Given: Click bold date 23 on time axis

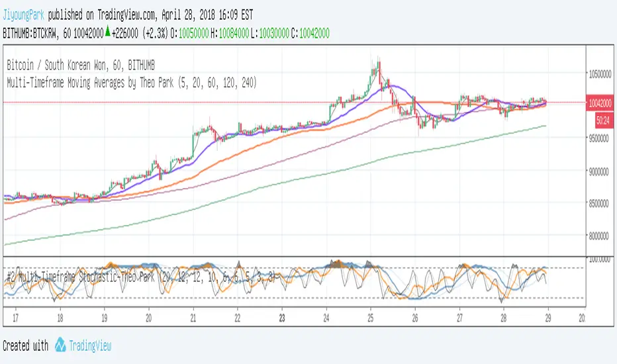Looking at the screenshot, I should click(282, 318).
